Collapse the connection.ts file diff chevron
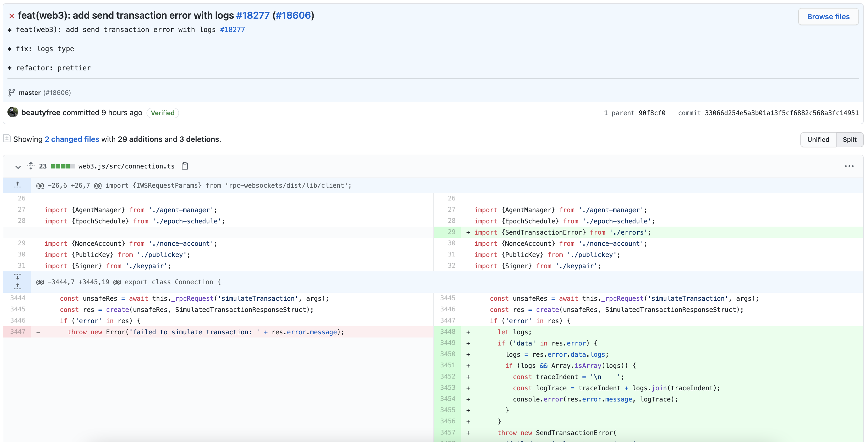This screenshot has width=868, height=442. pyautogui.click(x=18, y=167)
